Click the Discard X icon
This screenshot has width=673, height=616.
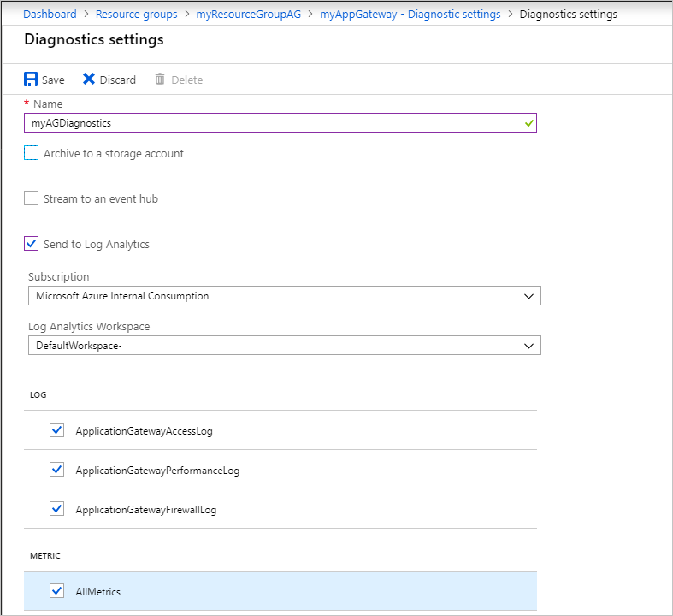[x=89, y=80]
